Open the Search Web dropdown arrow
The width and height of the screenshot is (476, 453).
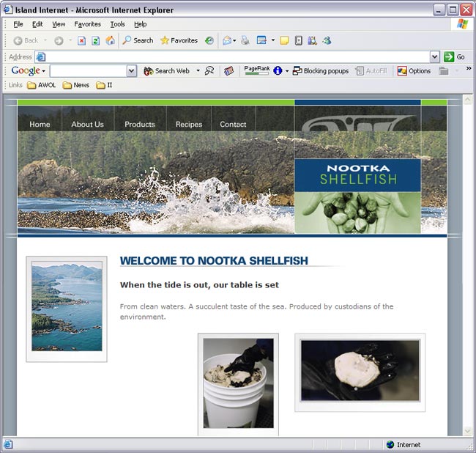click(198, 71)
